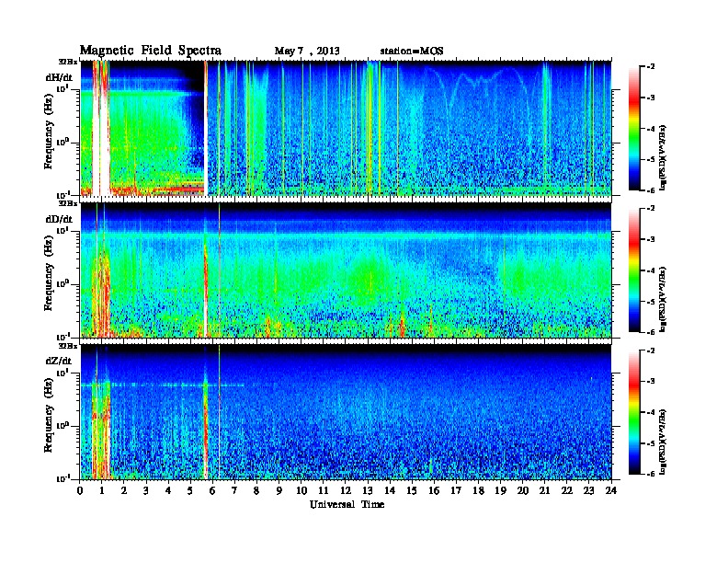Click the dZ/dt spectrogram plot area
728x563 pixels.
coord(346,412)
